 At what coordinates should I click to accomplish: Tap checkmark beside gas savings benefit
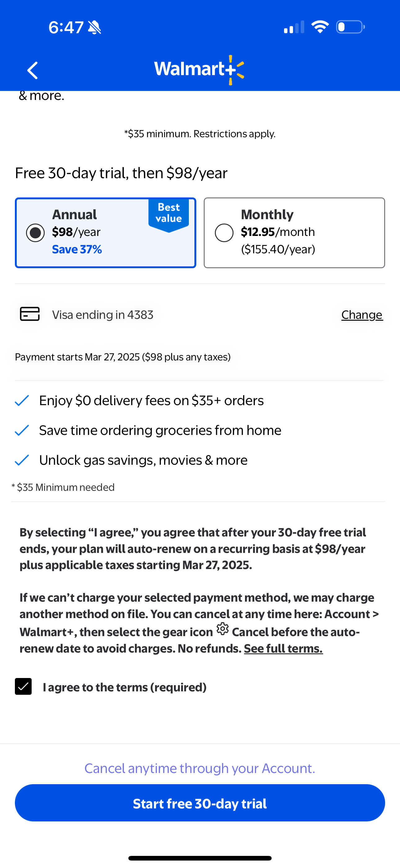(x=22, y=460)
